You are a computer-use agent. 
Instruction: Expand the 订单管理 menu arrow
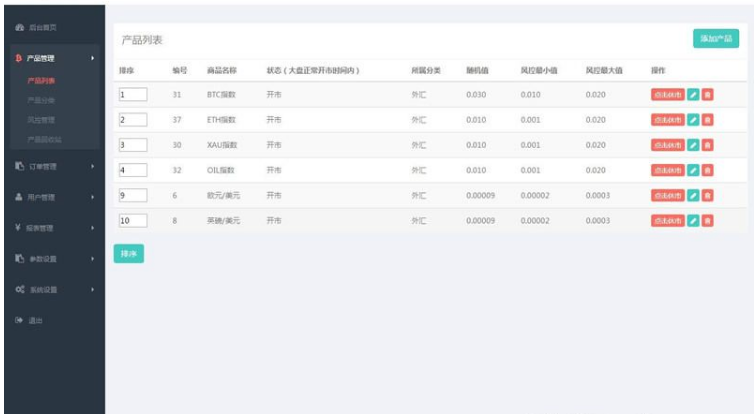(92, 166)
